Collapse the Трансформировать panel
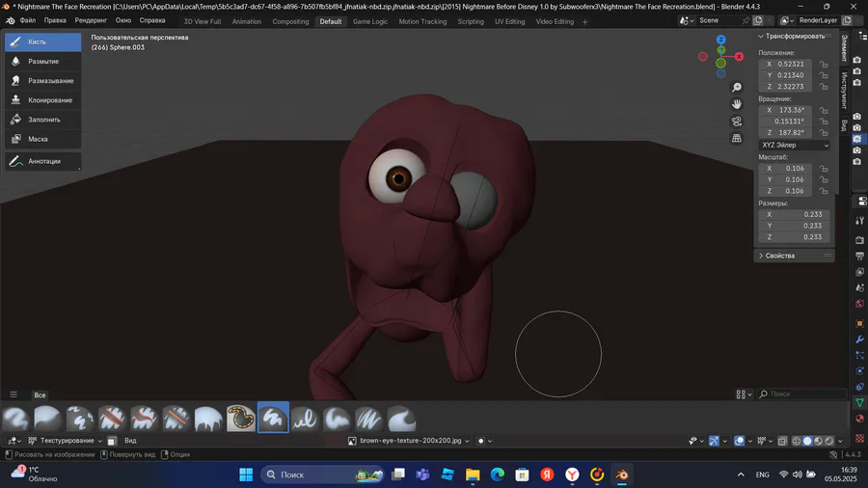 (794, 36)
